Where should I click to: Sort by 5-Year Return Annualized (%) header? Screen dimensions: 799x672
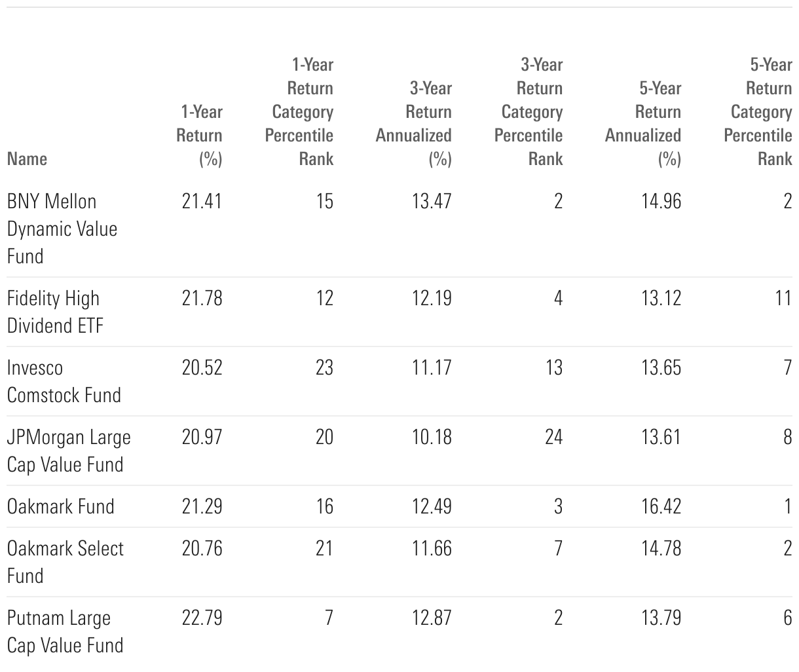(644, 123)
